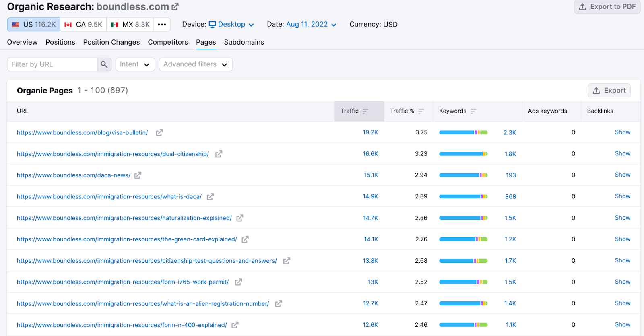Viewport: 644px width, 336px height.
Task: Click 13K traffic value for form-i765
Action: coord(373,282)
